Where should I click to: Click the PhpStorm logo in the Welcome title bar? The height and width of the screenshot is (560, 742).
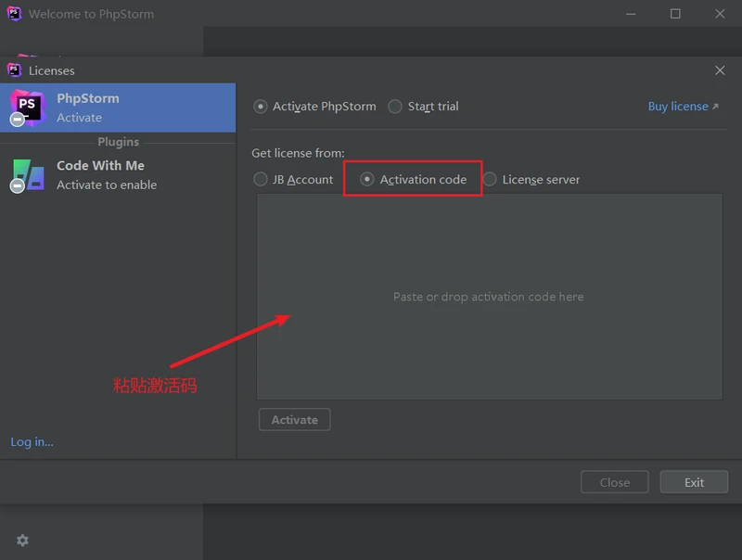14,14
